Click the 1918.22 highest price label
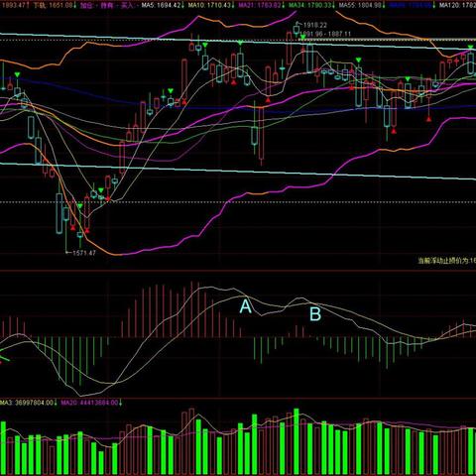 315,25
